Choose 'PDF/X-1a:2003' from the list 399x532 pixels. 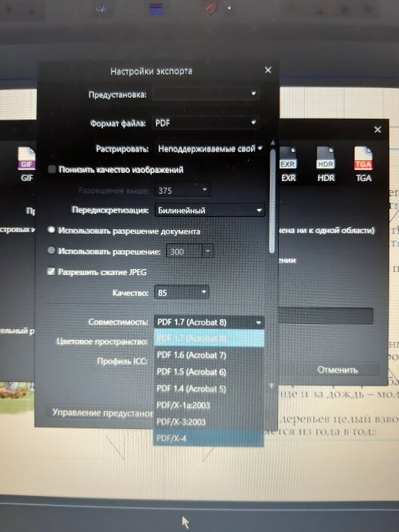click(x=209, y=405)
